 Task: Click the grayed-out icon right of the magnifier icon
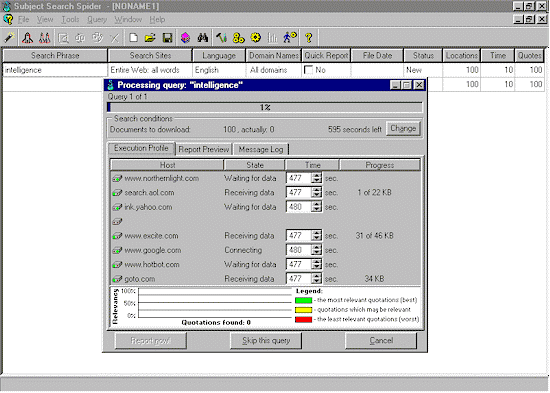pos(80,38)
